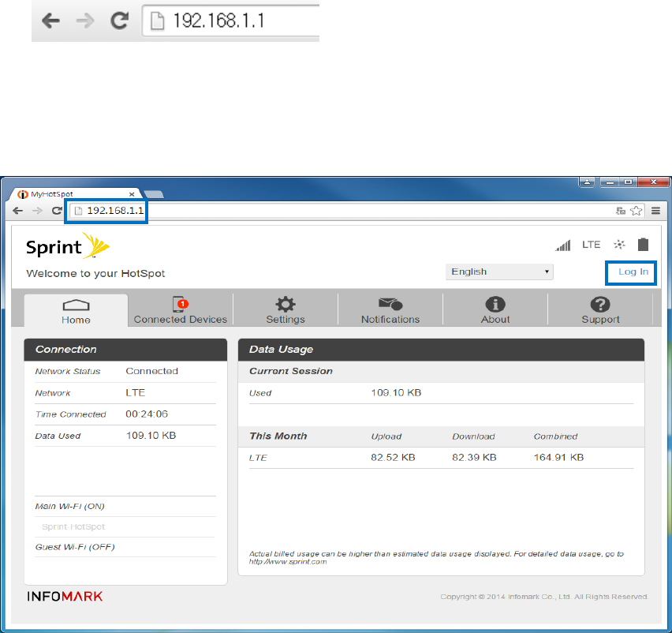Click the Log In link
This screenshot has width=672, height=633.
633,272
